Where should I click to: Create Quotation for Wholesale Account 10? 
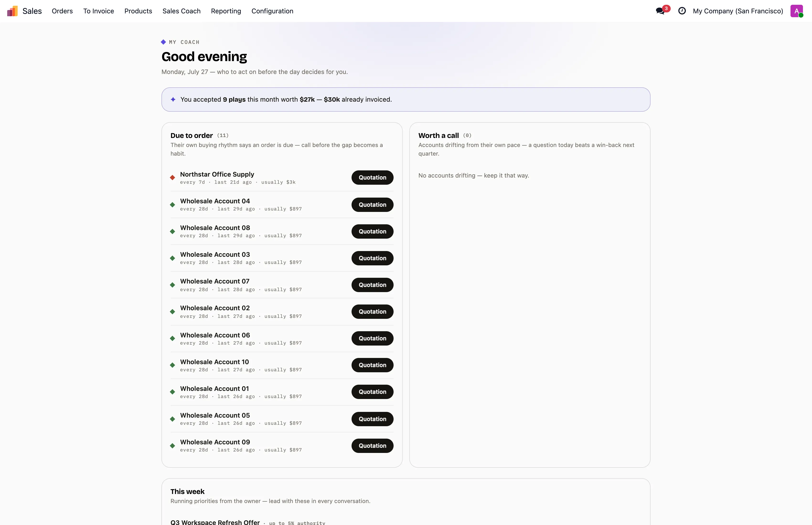373,365
